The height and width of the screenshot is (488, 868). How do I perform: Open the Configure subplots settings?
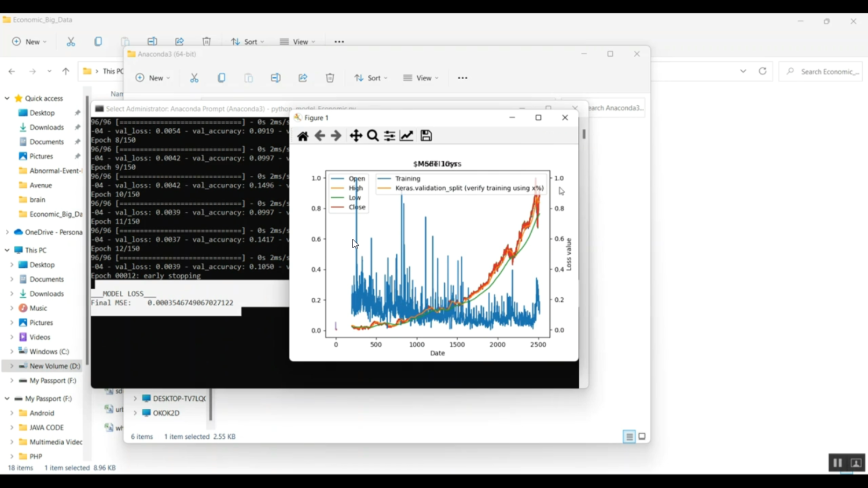(389, 135)
